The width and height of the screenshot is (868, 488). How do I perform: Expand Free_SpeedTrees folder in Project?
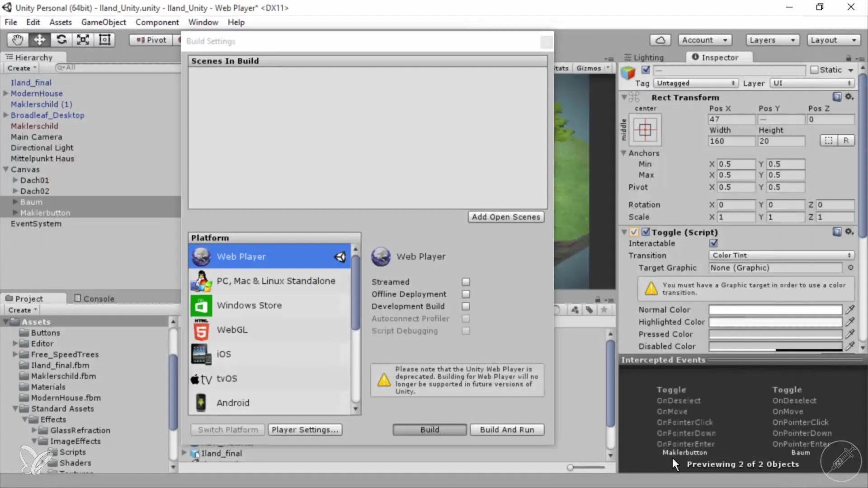15,354
